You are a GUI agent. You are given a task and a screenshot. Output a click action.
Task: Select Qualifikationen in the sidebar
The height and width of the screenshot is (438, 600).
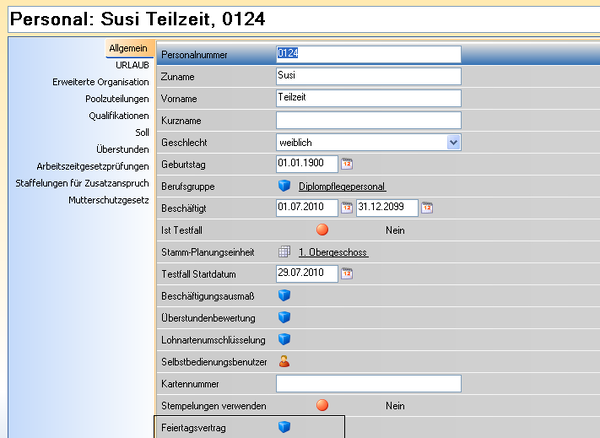point(118,115)
